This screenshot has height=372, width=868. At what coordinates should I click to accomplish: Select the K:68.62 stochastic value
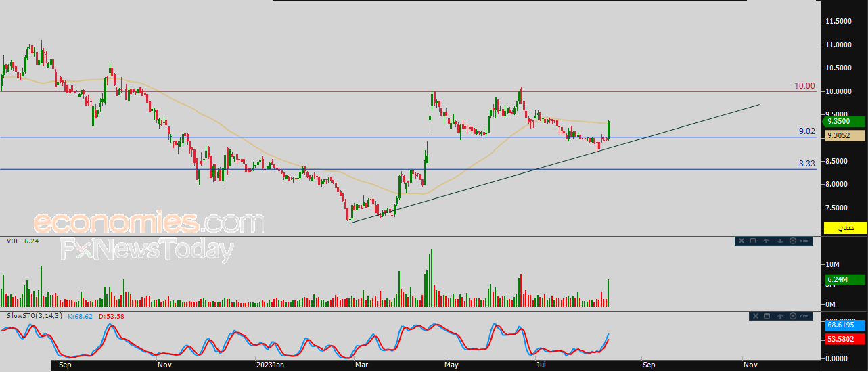[x=81, y=316]
